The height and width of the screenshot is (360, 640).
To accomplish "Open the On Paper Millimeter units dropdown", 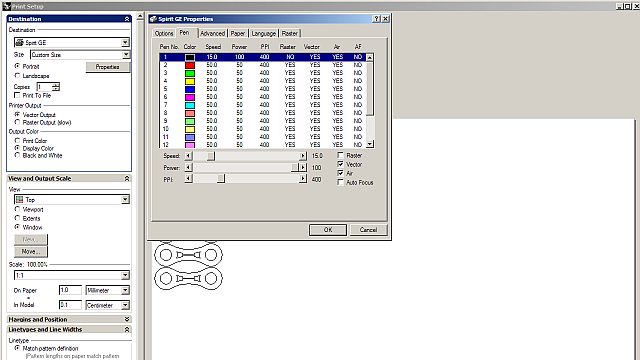I will click(x=125, y=290).
